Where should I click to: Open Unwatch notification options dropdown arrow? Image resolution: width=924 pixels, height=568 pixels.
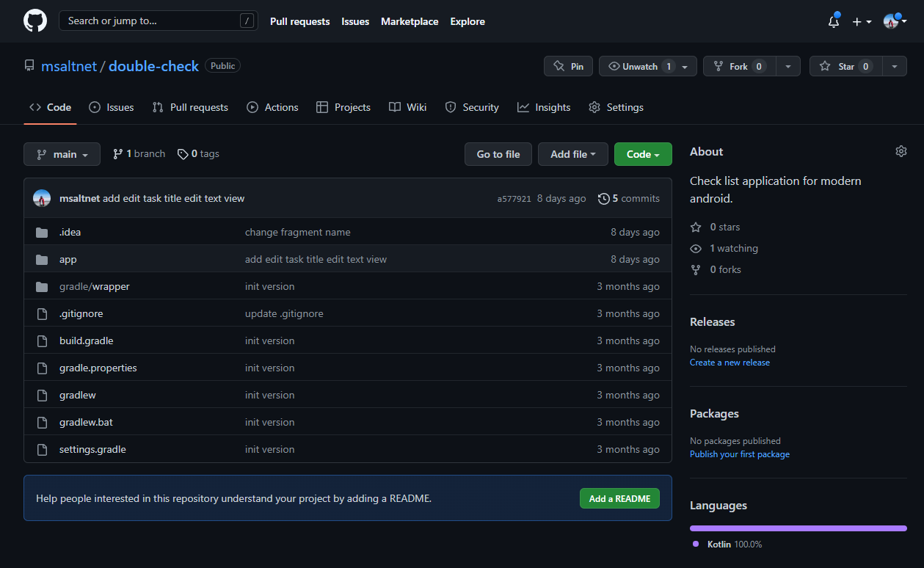pos(685,66)
